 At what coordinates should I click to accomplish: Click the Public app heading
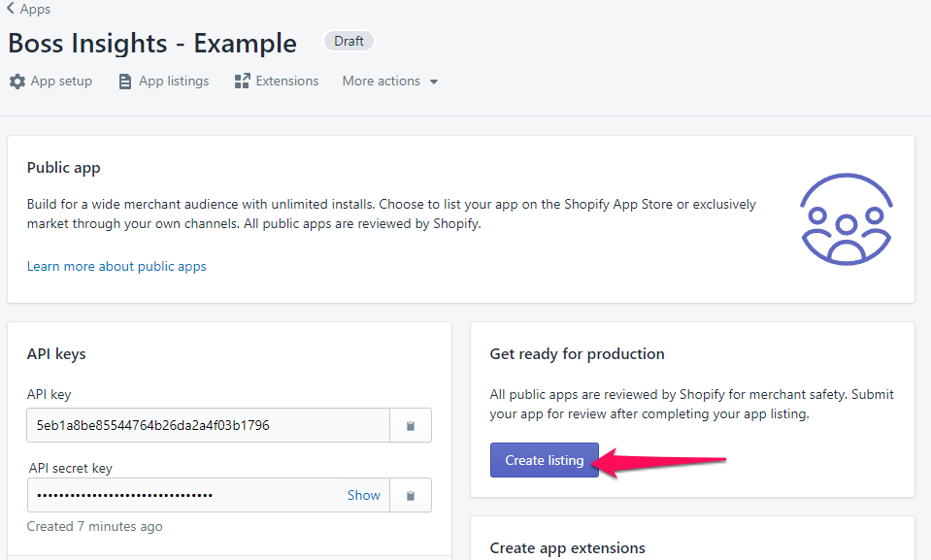63,168
